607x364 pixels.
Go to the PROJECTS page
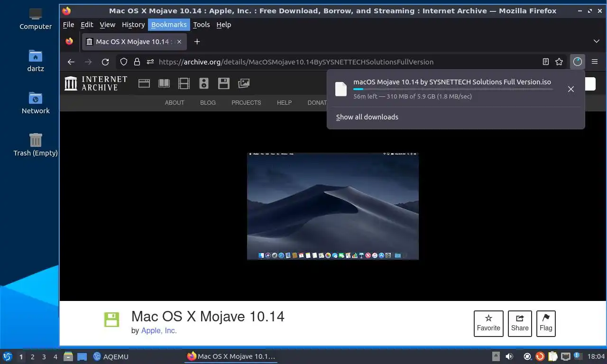[246, 103]
